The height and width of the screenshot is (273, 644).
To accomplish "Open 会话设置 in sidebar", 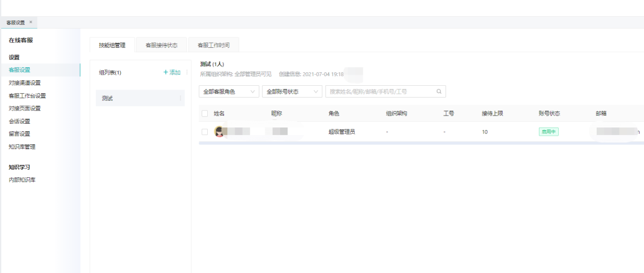I will coord(19,121).
